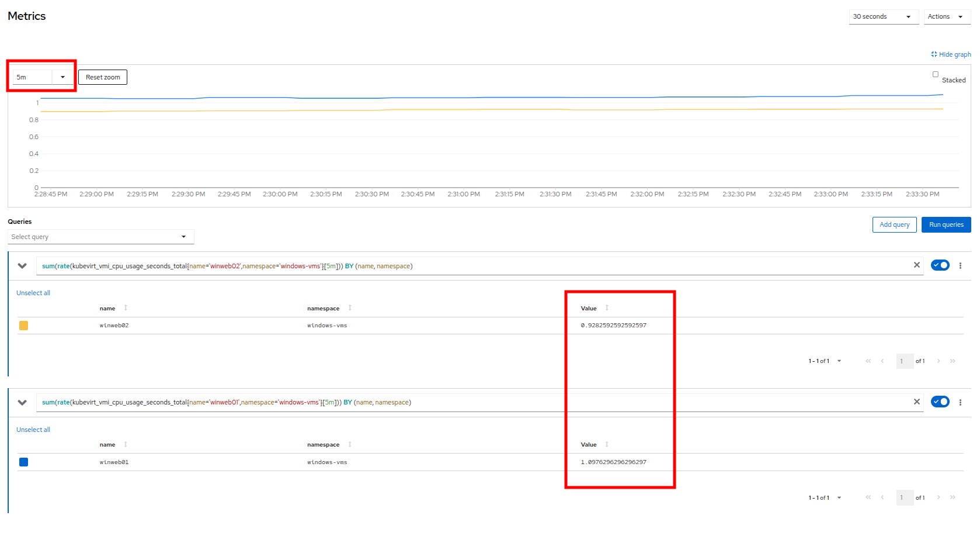The height and width of the screenshot is (536, 980).
Task: Sort winweb01 table by namespace column
Action: pyautogui.click(x=349, y=445)
